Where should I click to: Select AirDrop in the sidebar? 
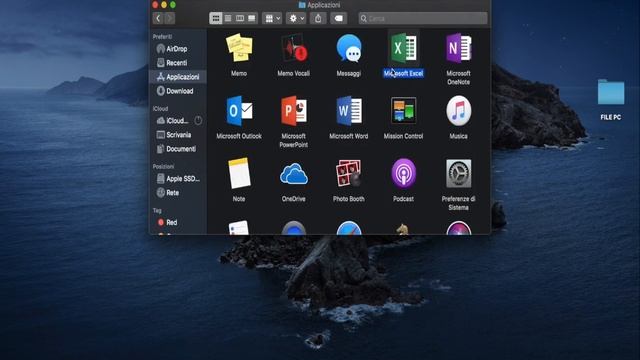click(178, 49)
